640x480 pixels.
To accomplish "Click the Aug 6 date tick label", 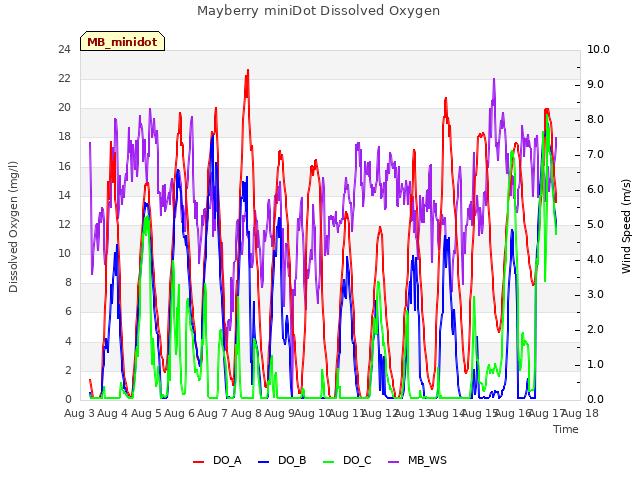I will [x=179, y=413].
